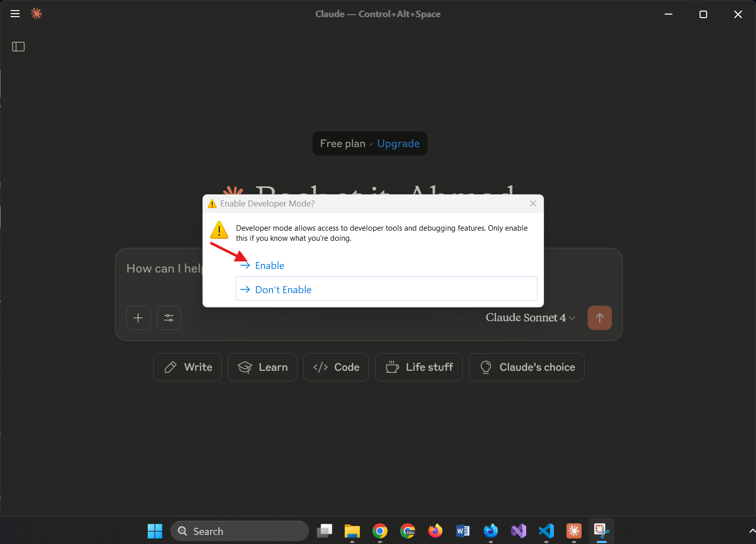Screen dimensions: 756x544
Task: Select the Claude's choice suggestion chip
Action: point(527,367)
